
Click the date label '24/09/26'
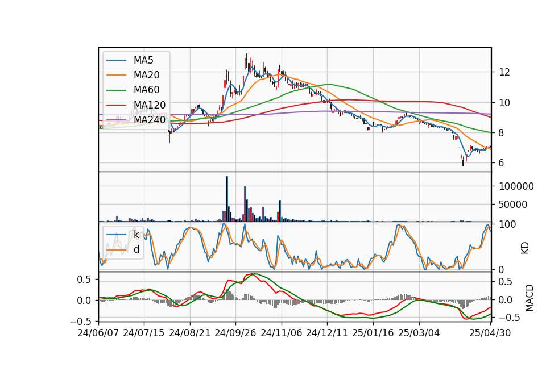235,333
